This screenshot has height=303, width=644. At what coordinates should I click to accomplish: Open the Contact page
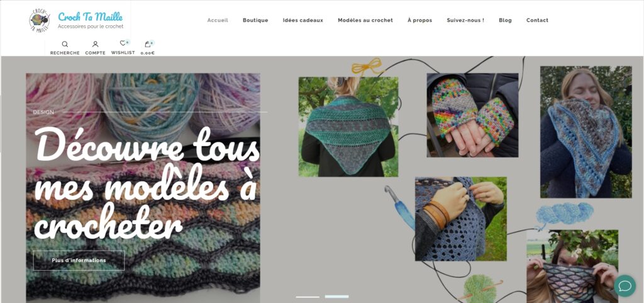click(x=537, y=20)
